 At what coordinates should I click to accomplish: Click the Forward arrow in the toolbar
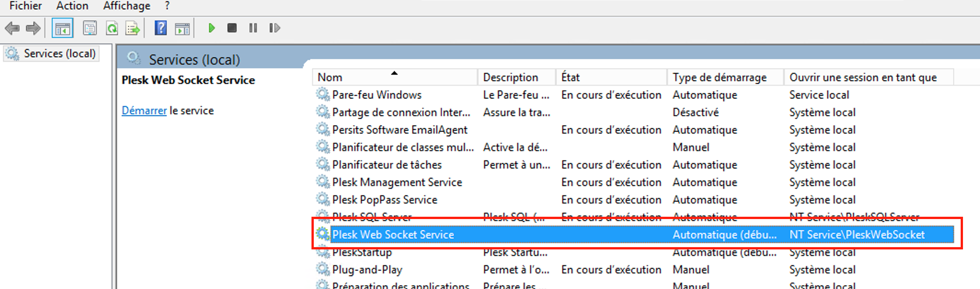33,29
